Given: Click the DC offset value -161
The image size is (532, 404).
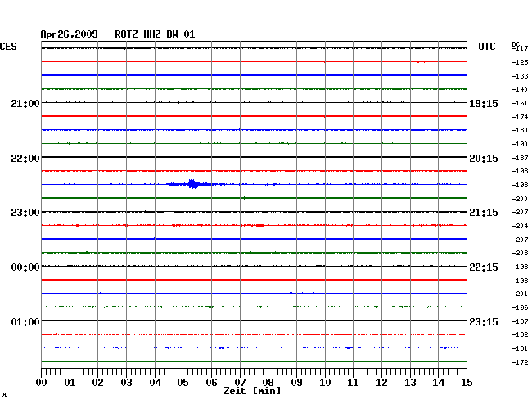Looking at the screenshot, I should tap(520, 103).
